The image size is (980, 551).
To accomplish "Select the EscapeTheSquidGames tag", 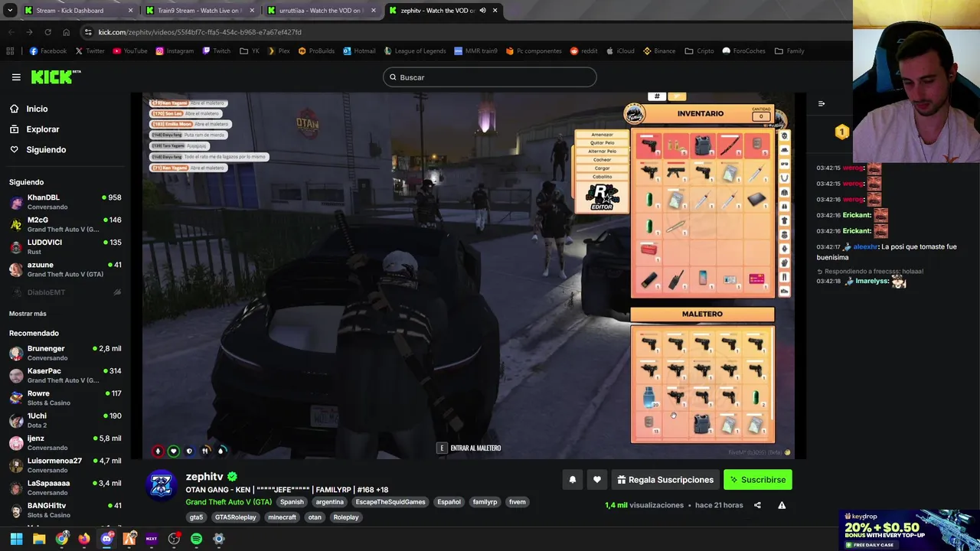I will tap(390, 502).
